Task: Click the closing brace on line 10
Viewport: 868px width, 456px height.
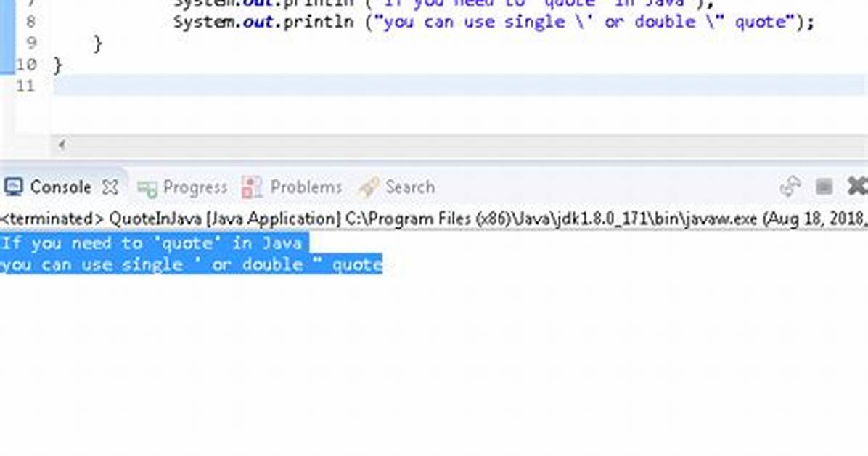Action: [x=57, y=65]
